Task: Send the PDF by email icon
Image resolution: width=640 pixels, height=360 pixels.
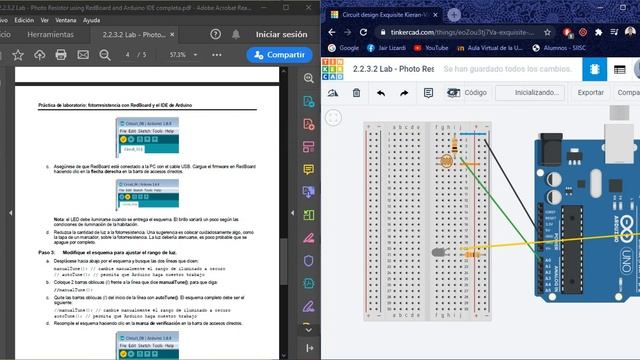Action: [83, 55]
